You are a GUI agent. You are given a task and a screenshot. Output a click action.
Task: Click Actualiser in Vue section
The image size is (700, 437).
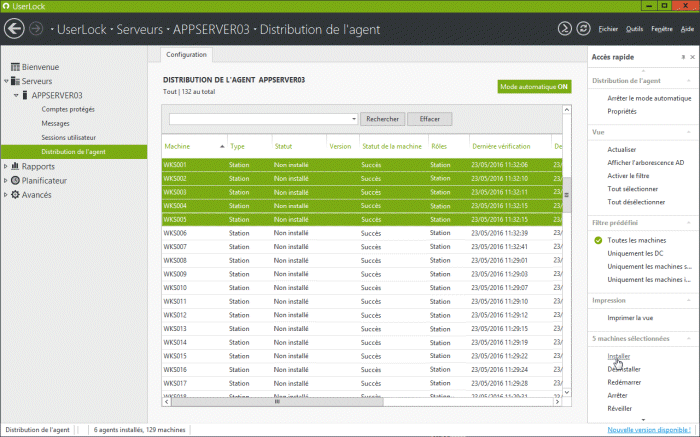coord(621,150)
